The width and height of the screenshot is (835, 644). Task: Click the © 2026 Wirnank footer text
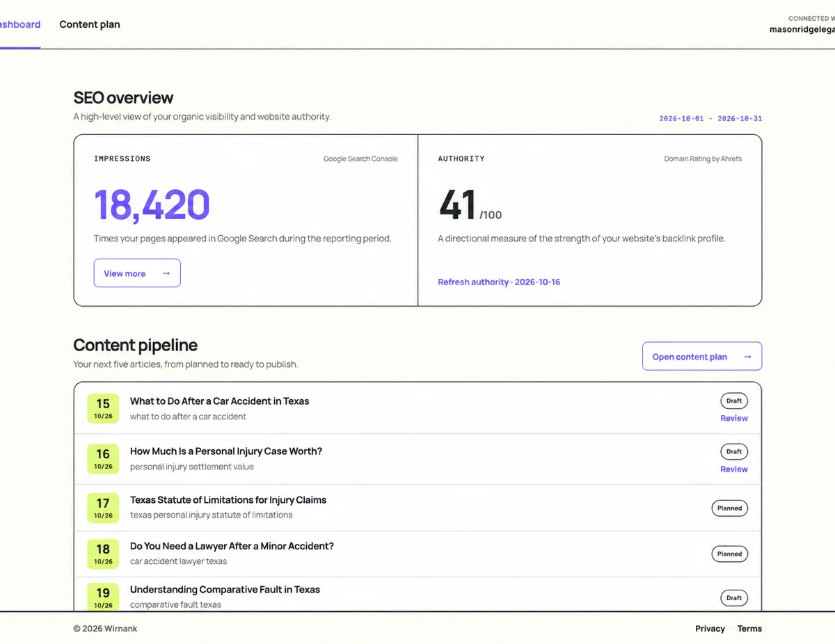point(106,629)
